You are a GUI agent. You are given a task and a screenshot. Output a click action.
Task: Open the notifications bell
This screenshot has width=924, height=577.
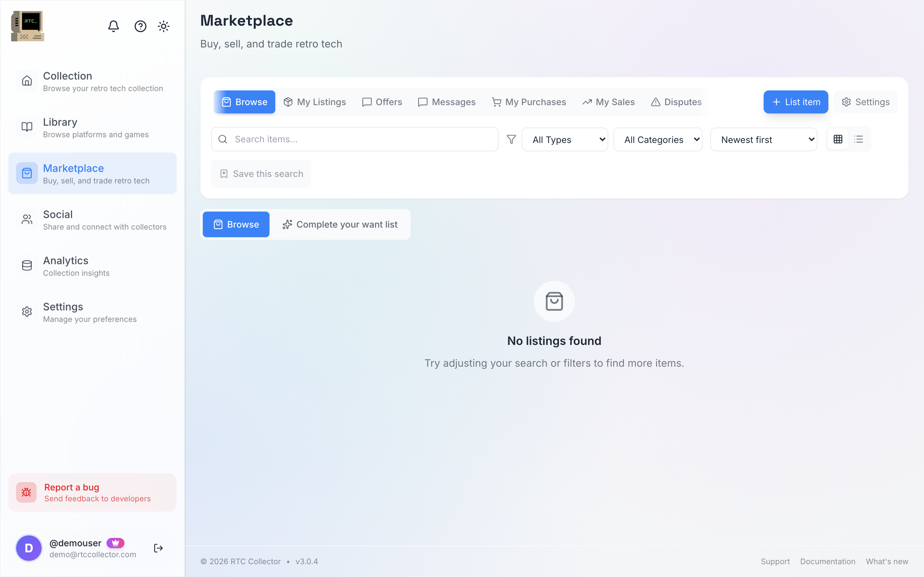(113, 26)
